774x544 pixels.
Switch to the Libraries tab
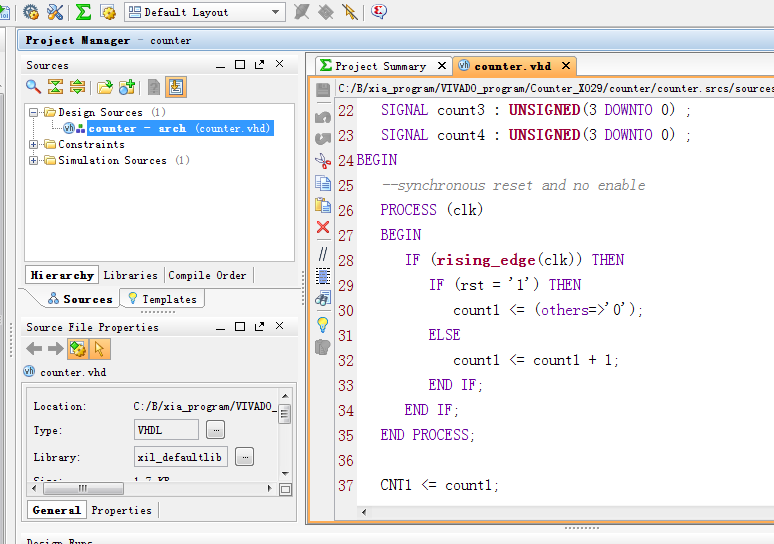click(130, 275)
